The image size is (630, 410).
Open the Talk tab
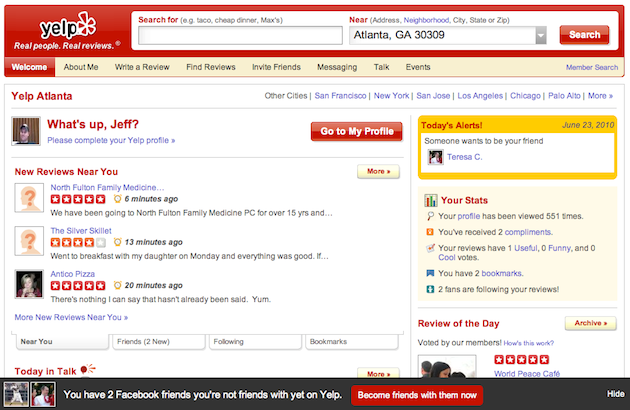(381, 67)
